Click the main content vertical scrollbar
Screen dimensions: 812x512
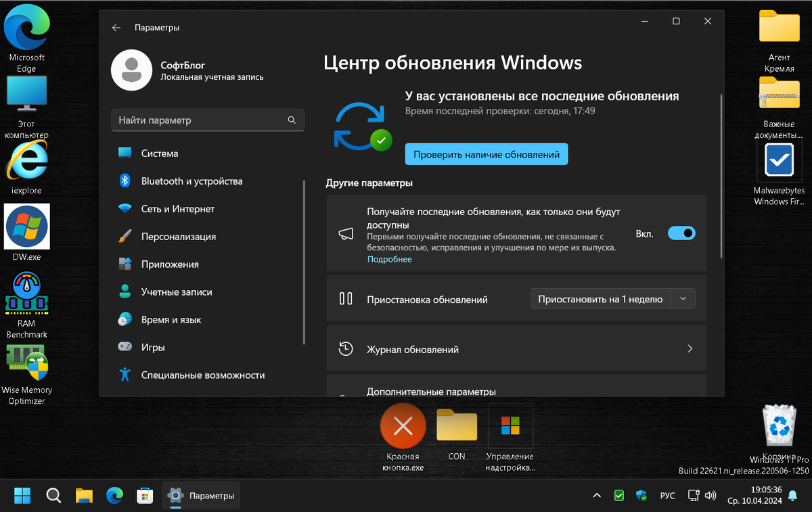[721, 175]
